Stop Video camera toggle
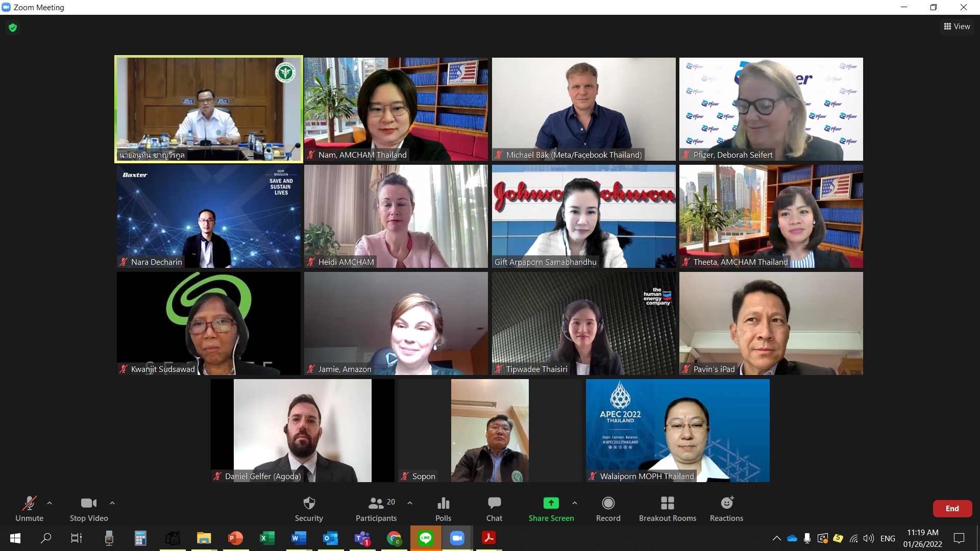 click(x=89, y=509)
